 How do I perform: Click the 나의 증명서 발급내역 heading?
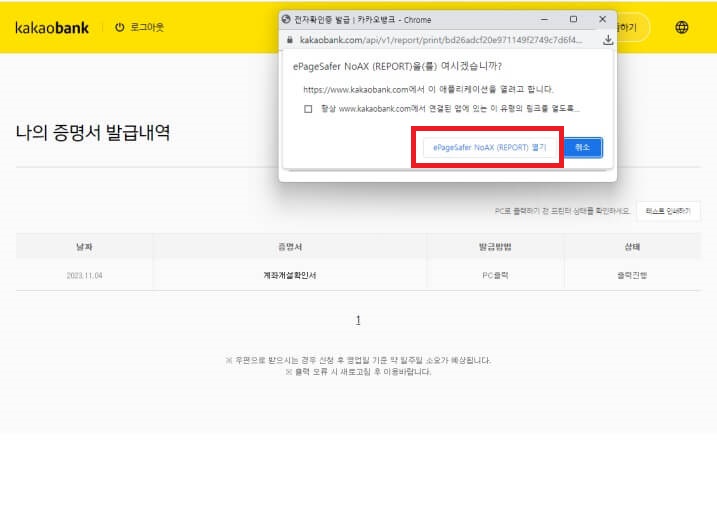coord(93,133)
